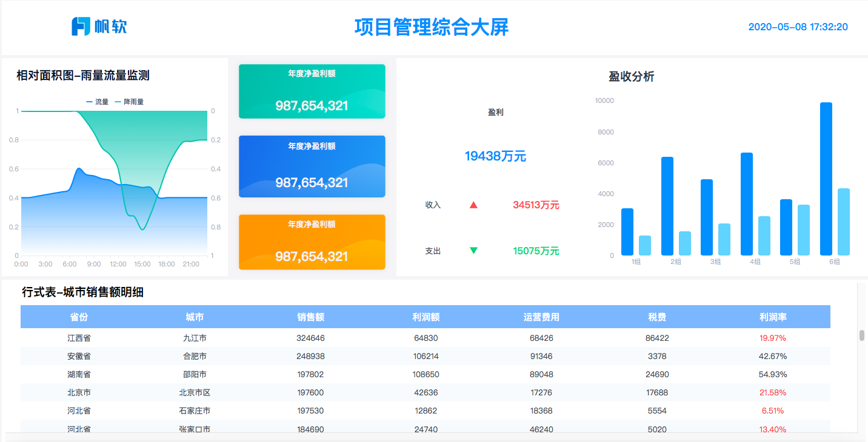This screenshot has height=442, width=868.
Task: Click the tallest dark blue bar for 6组
Action: (x=826, y=179)
